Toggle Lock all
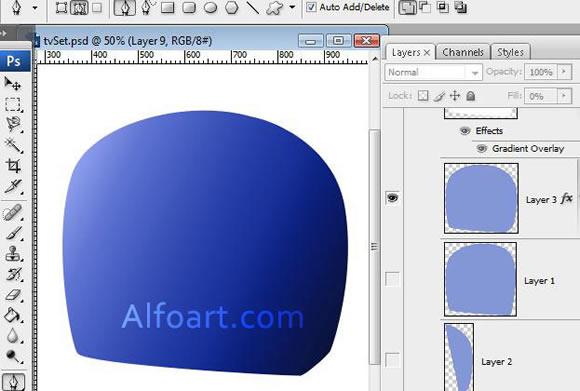This screenshot has width=580, height=391. pyautogui.click(x=471, y=96)
